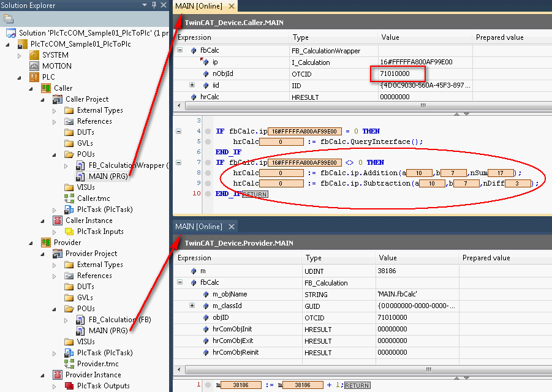Expand the SYSTEM tree node

(20, 56)
